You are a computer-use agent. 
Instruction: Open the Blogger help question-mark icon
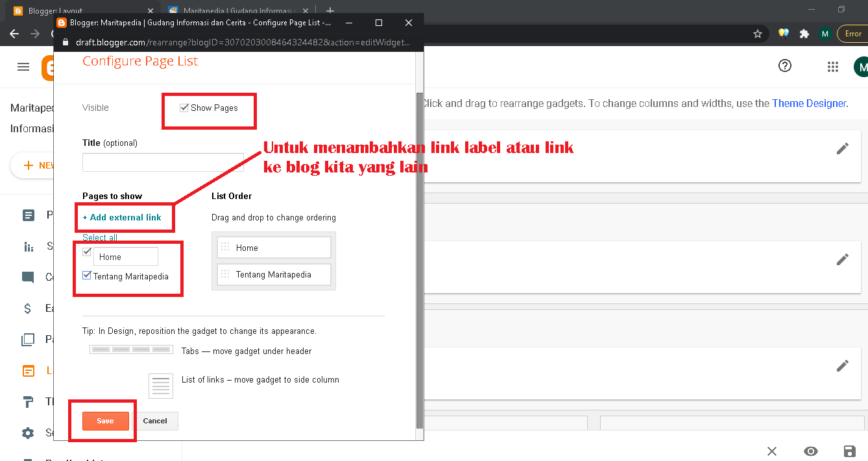pyautogui.click(x=785, y=65)
